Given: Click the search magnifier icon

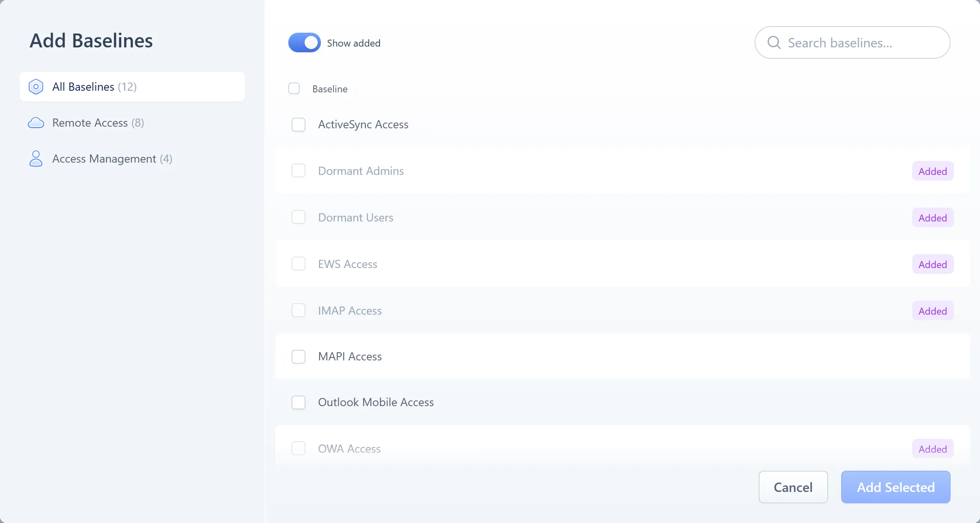Looking at the screenshot, I should coord(774,42).
